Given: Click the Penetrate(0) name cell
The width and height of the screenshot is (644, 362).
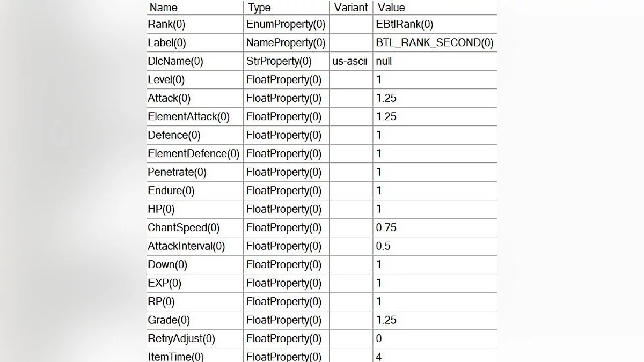Looking at the screenshot, I should pyautogui.click(x=177, y=172).
